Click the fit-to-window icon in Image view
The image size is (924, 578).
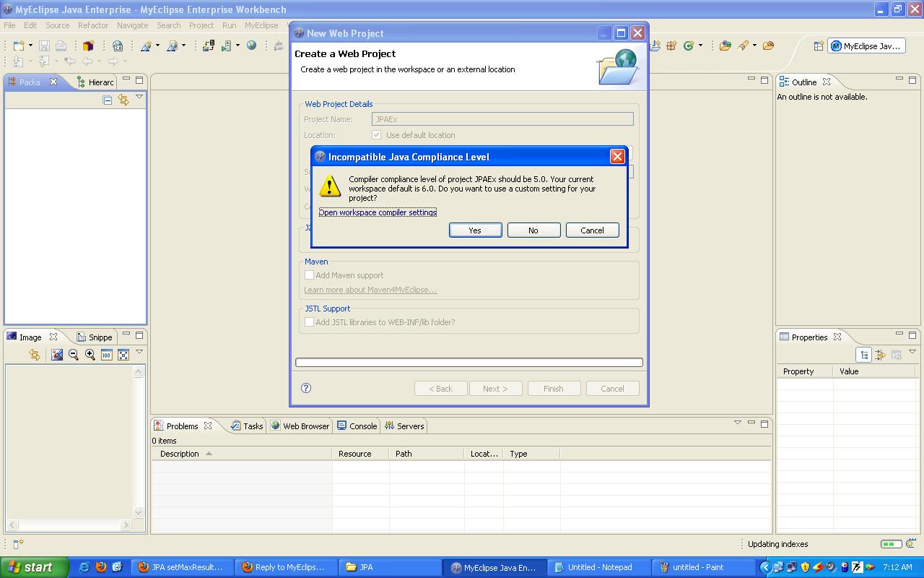click(x=123, y=355)
